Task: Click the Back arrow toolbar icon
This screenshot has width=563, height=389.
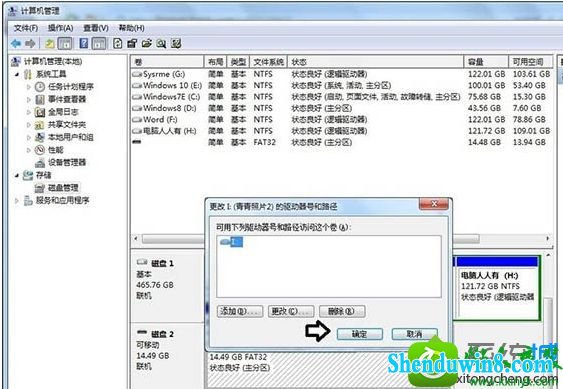Action: pyautogui.click(x=16, y=43)
